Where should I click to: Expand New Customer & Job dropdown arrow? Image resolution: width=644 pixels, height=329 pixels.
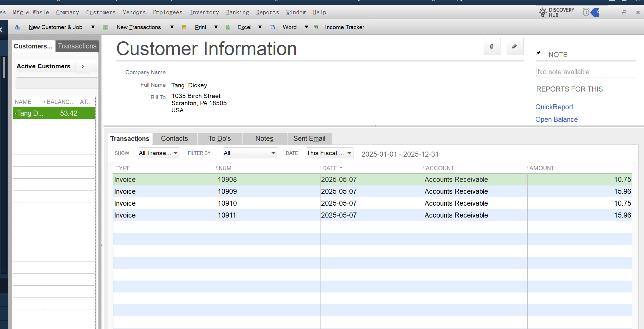coord(93,27)
